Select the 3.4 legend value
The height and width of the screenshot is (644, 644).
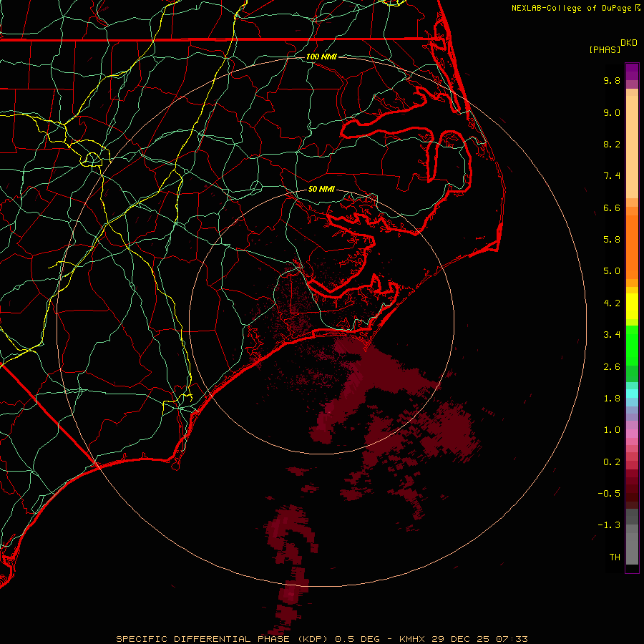pyautogui.click(x=612, y=335)
